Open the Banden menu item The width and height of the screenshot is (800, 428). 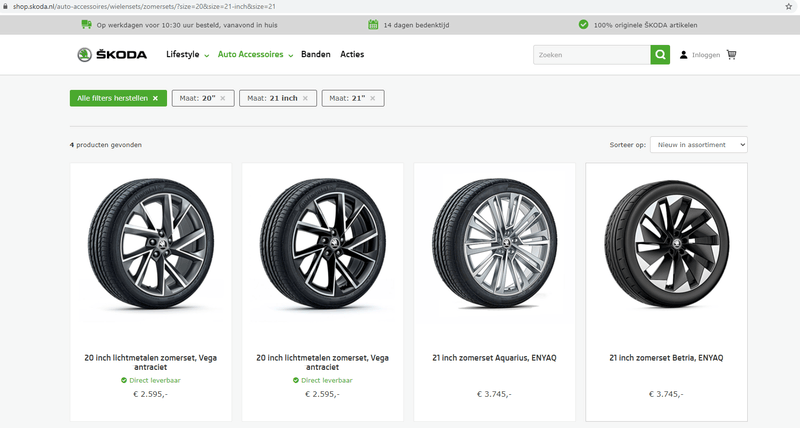[x=315, y=55]
